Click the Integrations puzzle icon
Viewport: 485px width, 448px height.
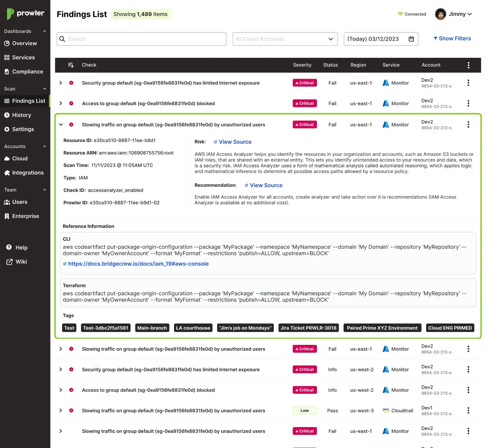click(x=7, y=173)
